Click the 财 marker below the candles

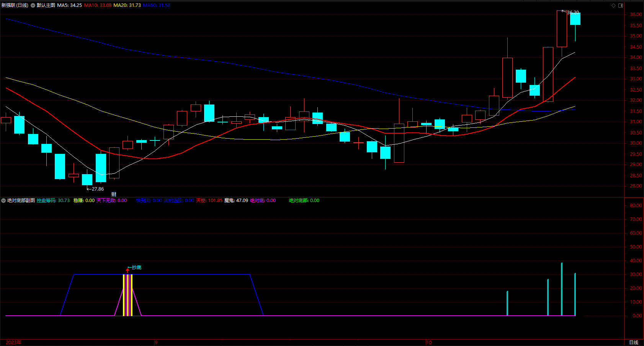pos(114,194)
